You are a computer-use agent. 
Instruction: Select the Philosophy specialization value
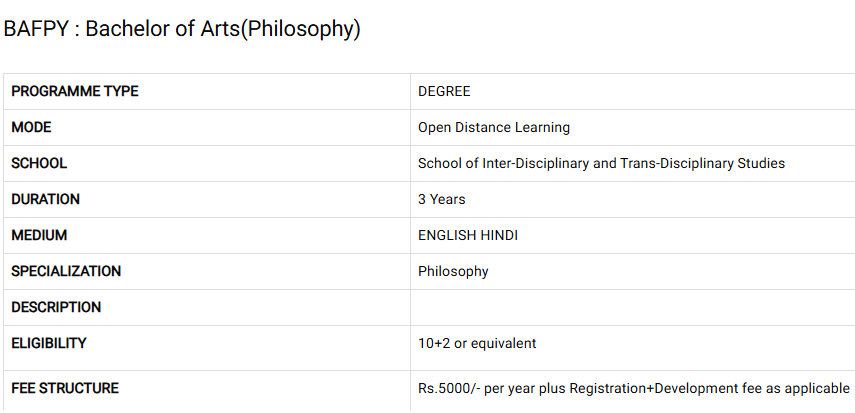[453, 271]
